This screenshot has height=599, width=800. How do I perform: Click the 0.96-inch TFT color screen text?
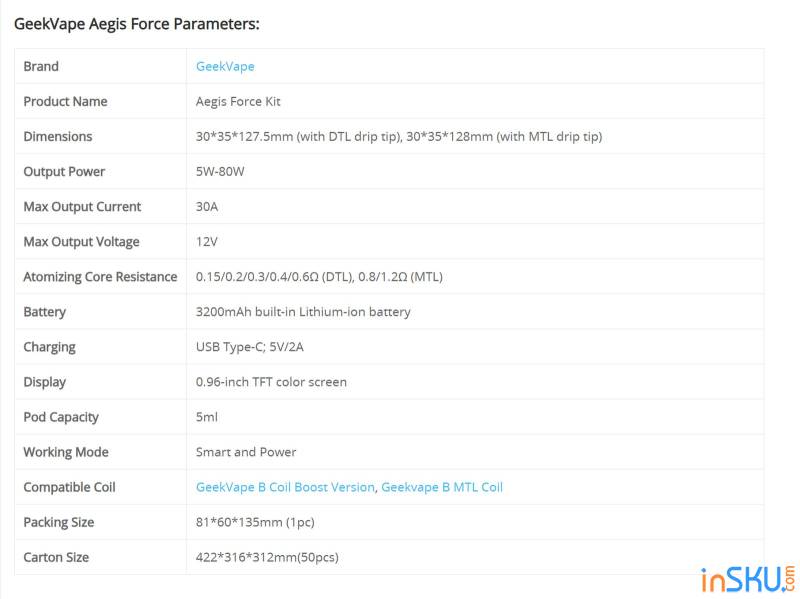[x=271, y=381]
